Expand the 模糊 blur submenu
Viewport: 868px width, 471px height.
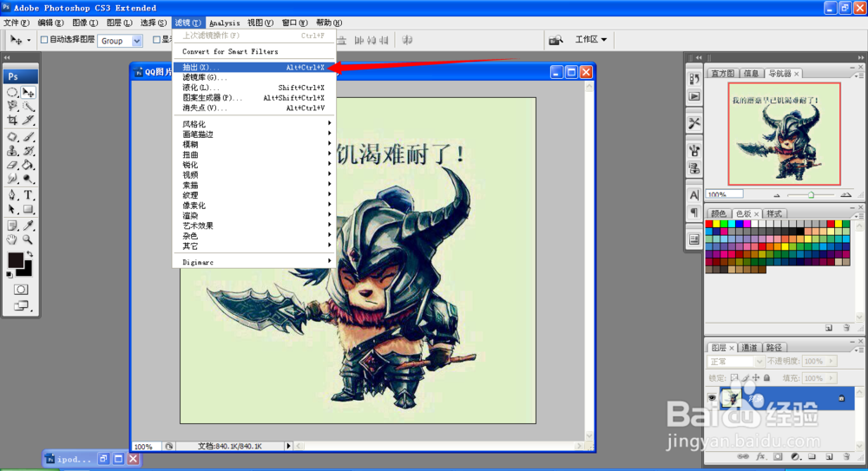point(254,145)
